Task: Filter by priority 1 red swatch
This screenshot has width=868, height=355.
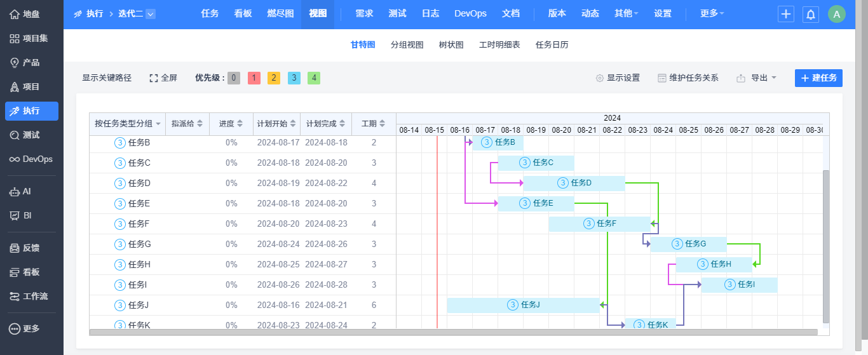Action: click(x=254, y=78)
